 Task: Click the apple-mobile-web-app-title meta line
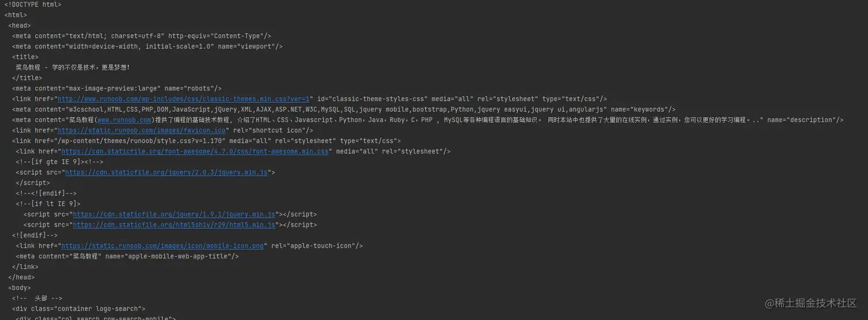point(127,256)
